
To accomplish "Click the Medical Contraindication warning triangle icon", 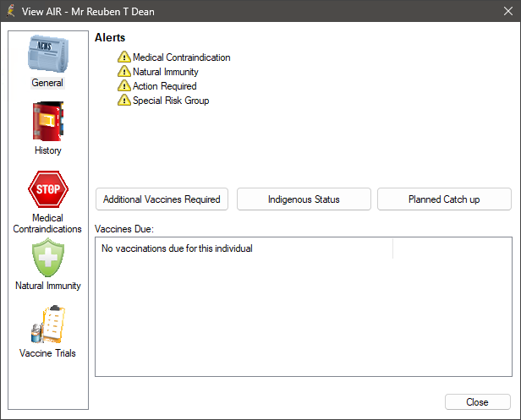I will 124,57.
